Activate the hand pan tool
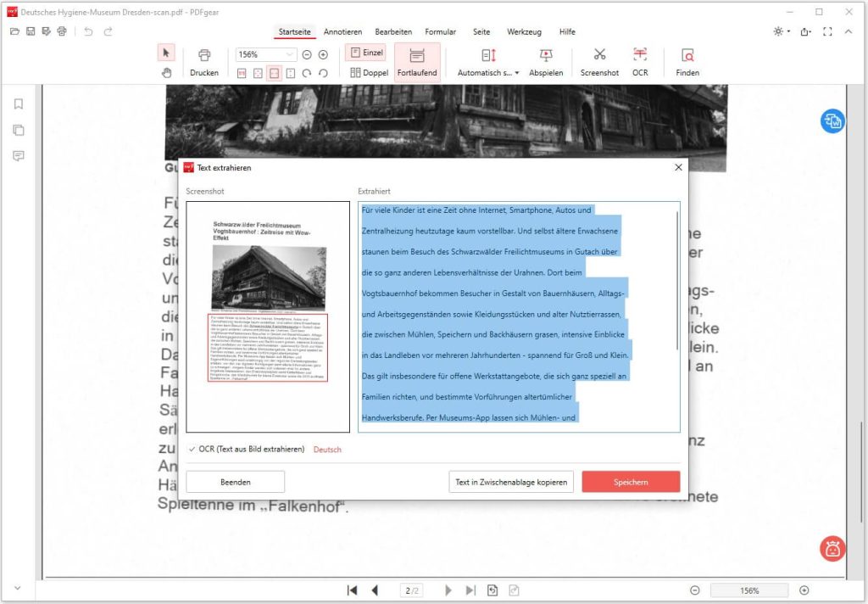Screen dimensions: 868x604 [x=167, y=73]
